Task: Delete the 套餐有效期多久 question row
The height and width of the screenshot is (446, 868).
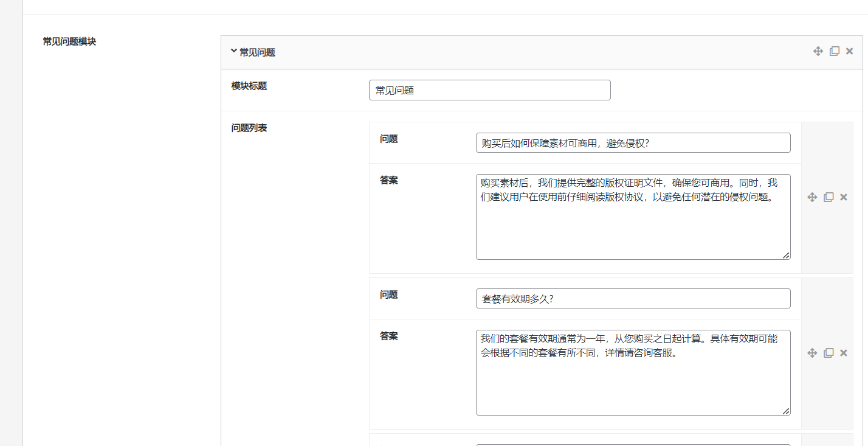Action: 844,353
